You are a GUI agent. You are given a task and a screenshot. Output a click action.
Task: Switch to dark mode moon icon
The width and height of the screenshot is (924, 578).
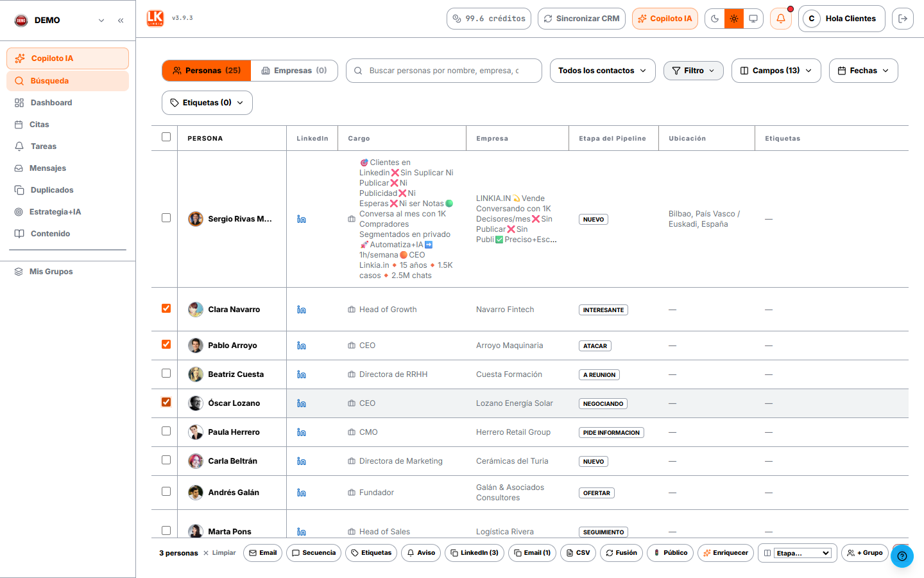tap(715, 19)
